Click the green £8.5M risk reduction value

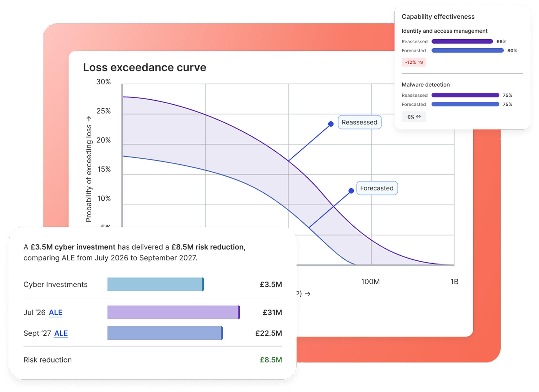271,360
